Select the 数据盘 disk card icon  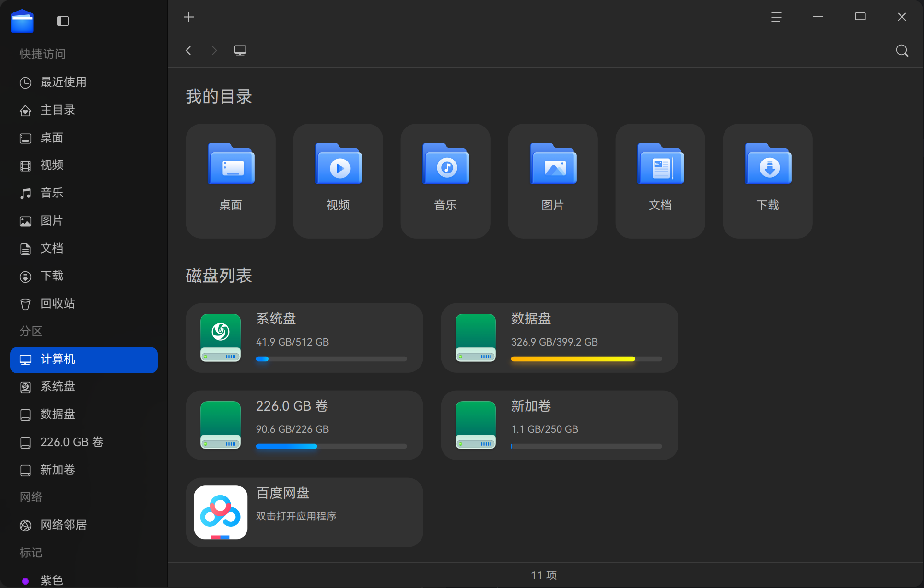pyautogui.click(x=476, y=338)
